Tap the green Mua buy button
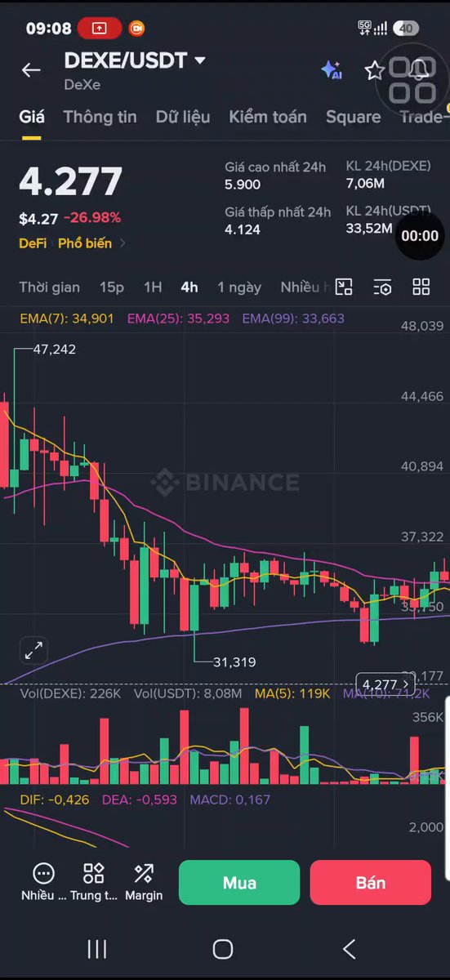Screen dimensions: 450x980 click(x=239, y=883)
